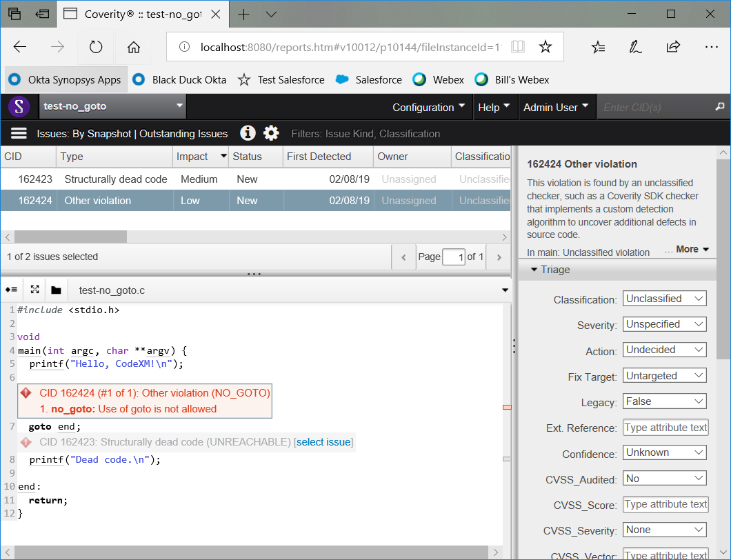731x560 pixels.
Task: Open the CVSS_Severity dropdown
Action: click(664, 530)
